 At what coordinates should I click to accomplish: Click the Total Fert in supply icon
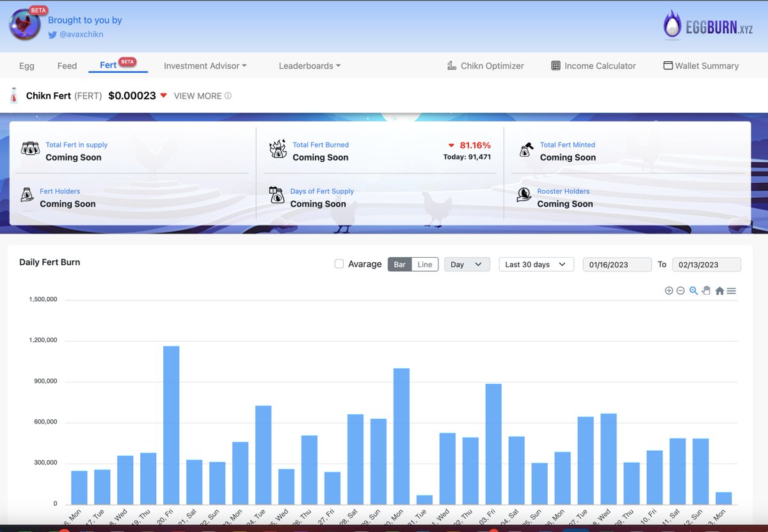(31, 149)
